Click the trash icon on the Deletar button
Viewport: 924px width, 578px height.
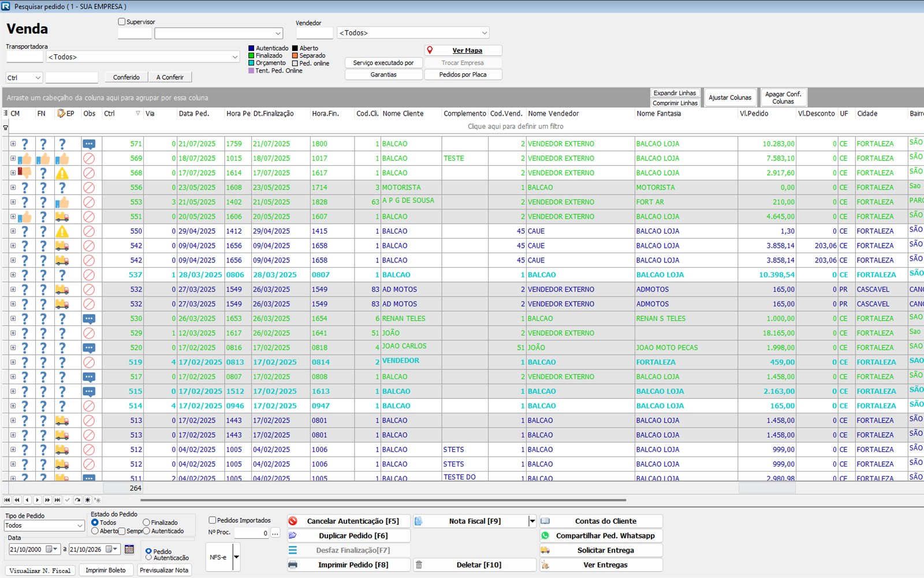419,565
